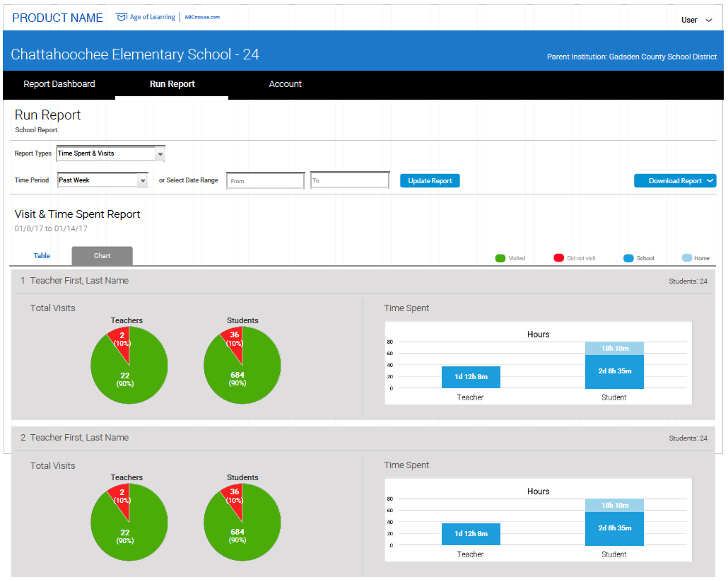
Task: Click the PRODUCT NAME title
Action: pyautogui.click(x=57, y=18)
